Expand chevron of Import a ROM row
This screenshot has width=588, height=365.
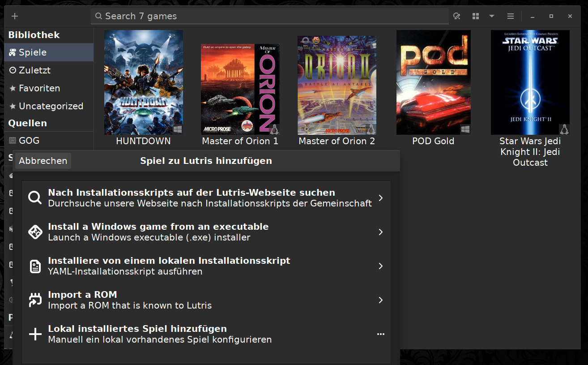click(380, 300)
